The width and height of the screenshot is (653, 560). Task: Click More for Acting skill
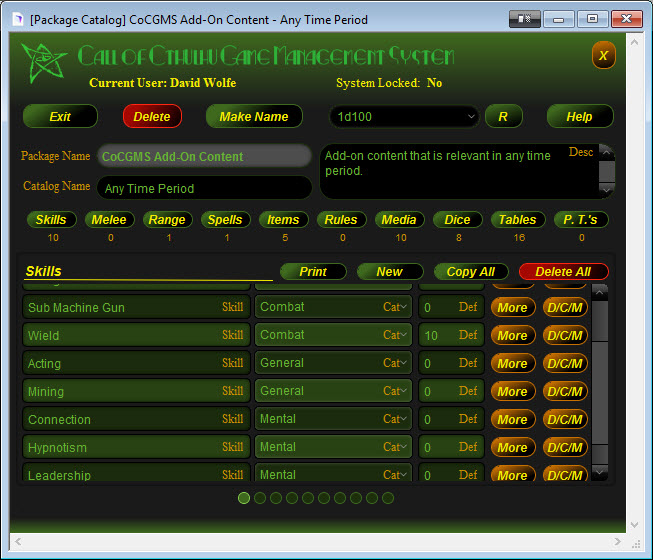[513, 363]
